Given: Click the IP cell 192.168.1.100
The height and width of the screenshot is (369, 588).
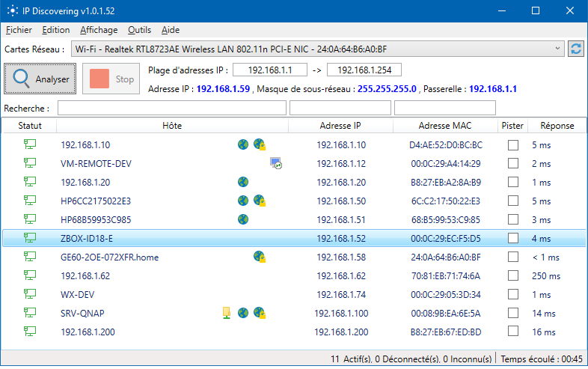Looking at the screenshot, I should [341, 314].
